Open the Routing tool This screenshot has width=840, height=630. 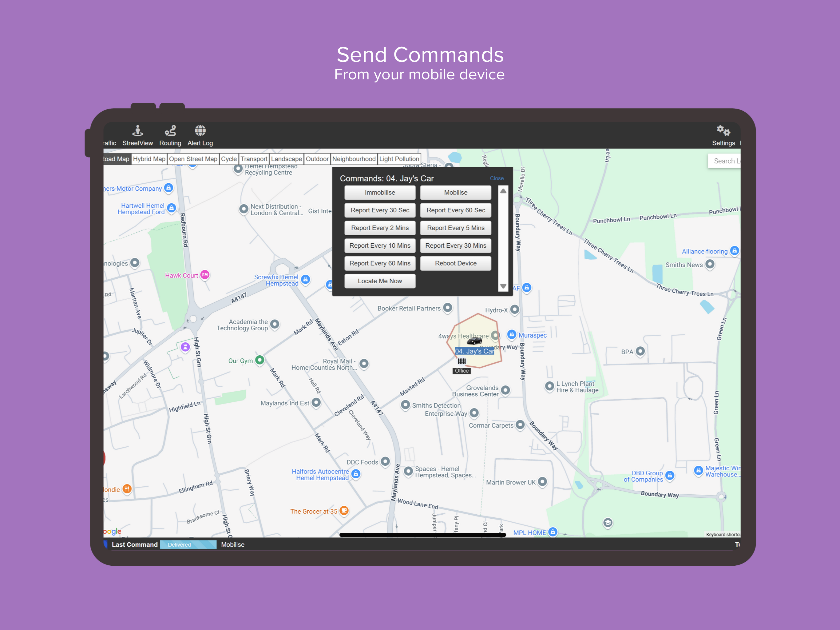[170, 135]
